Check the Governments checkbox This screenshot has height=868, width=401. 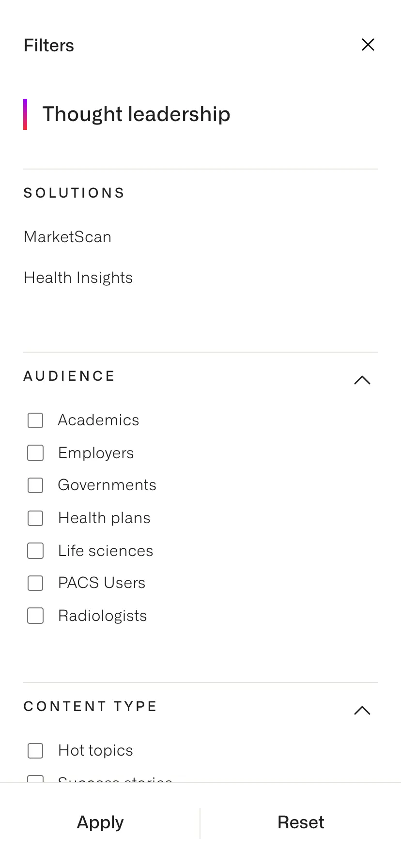point(35,485)
